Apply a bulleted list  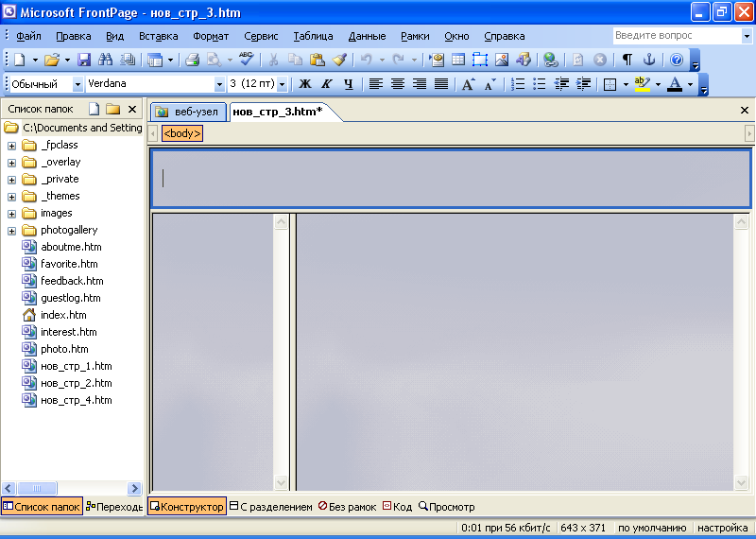click(x=539, y=84)
